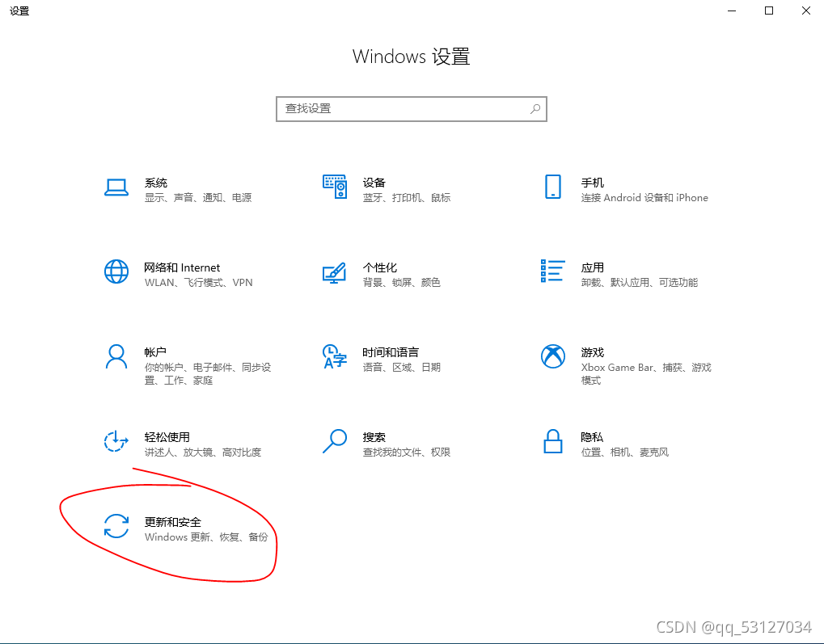824x644 pixels.
Task: Open the 帐户 person icon
Action: pos(116,356)
